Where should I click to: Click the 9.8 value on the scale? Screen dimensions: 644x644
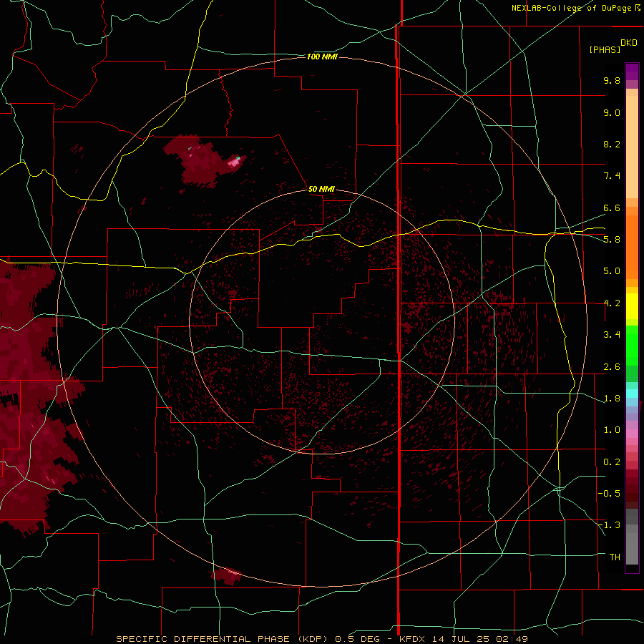point(612,80)
